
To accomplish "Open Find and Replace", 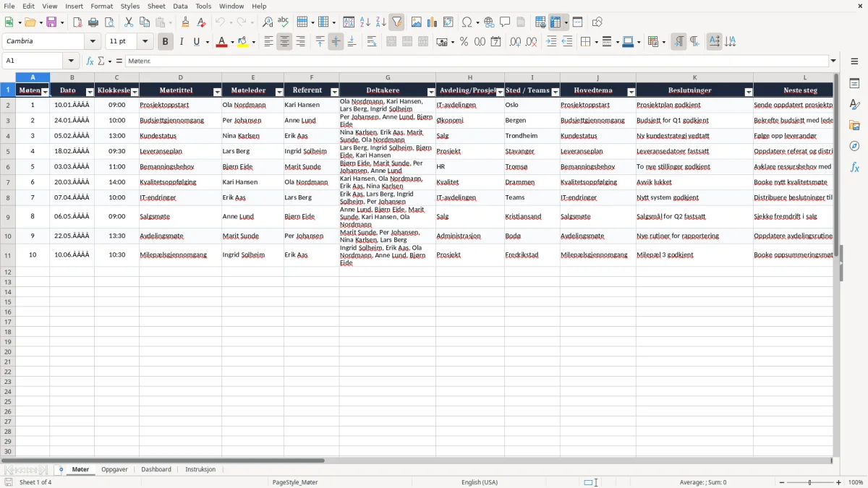I will [x=268, y=22].
